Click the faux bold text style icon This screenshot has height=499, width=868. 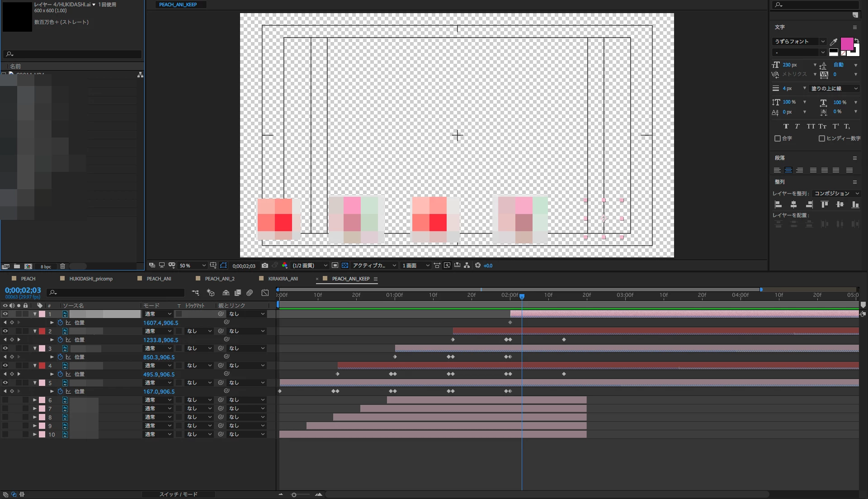coord(786,127)
